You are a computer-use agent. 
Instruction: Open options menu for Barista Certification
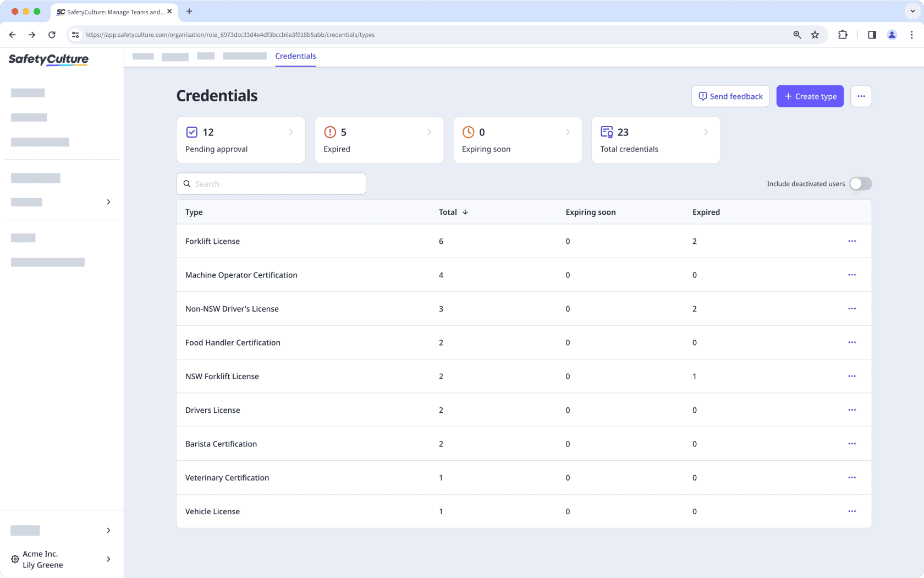(x=852, y=444)
